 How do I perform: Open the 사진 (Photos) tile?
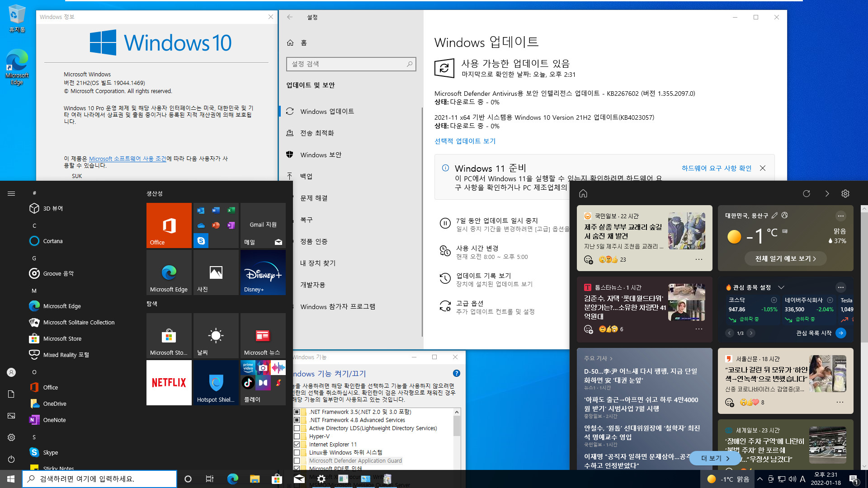(216, 272)
